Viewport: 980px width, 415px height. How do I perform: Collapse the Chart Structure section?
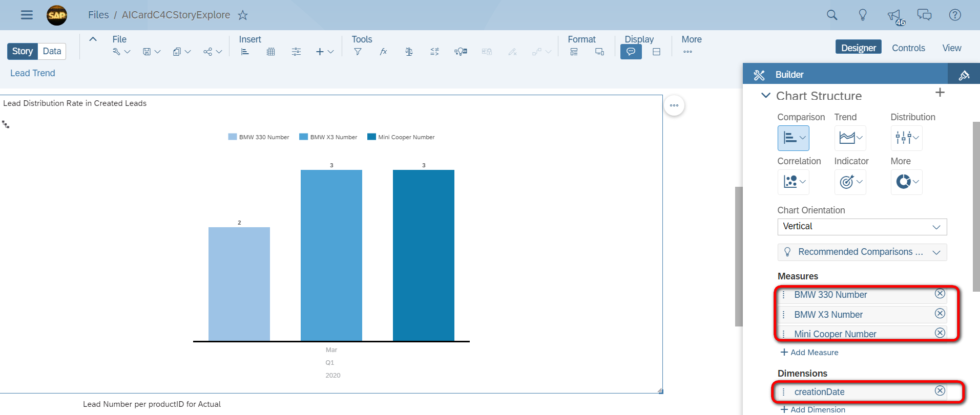(766, 96)
